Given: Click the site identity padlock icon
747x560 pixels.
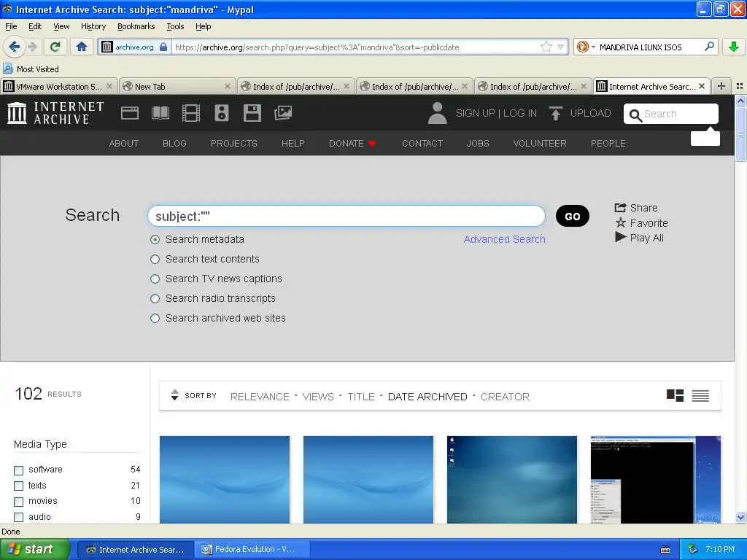Looking at the screenshot, I should [x=163, y=47].
